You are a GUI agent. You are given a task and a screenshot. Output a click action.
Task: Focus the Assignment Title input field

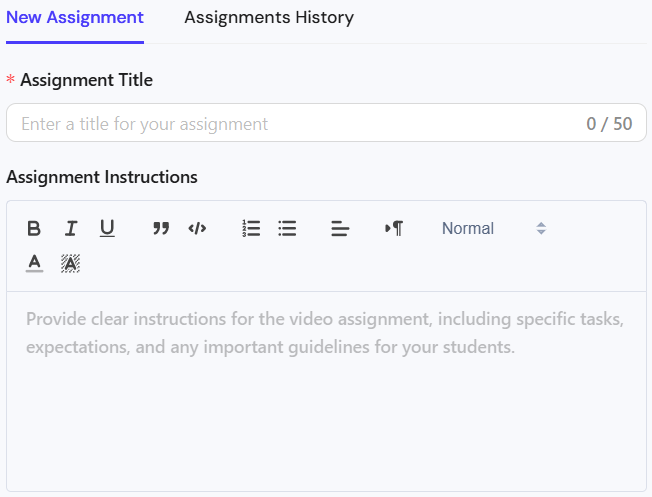[x=326, y=123]
